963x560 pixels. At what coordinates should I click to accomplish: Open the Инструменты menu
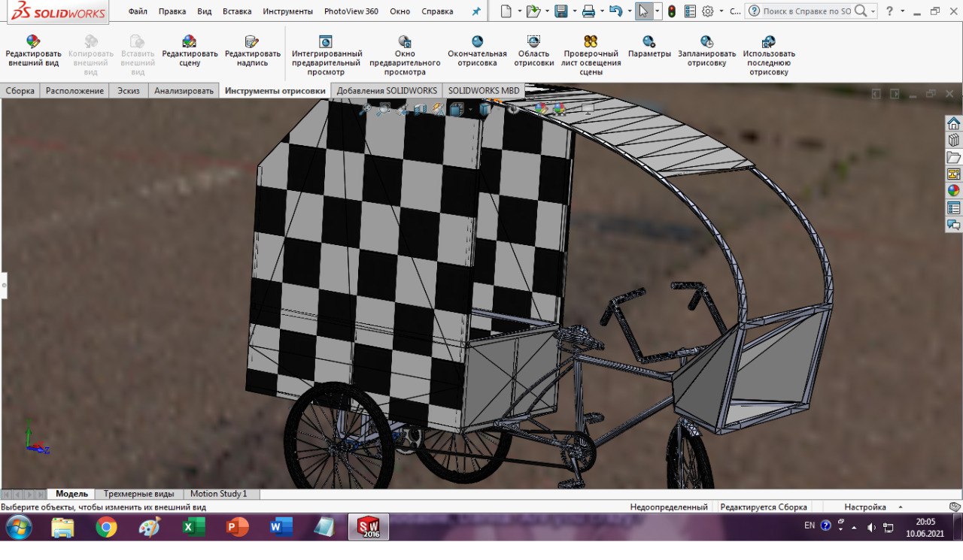pyautogui.click(x=287, y=11)
